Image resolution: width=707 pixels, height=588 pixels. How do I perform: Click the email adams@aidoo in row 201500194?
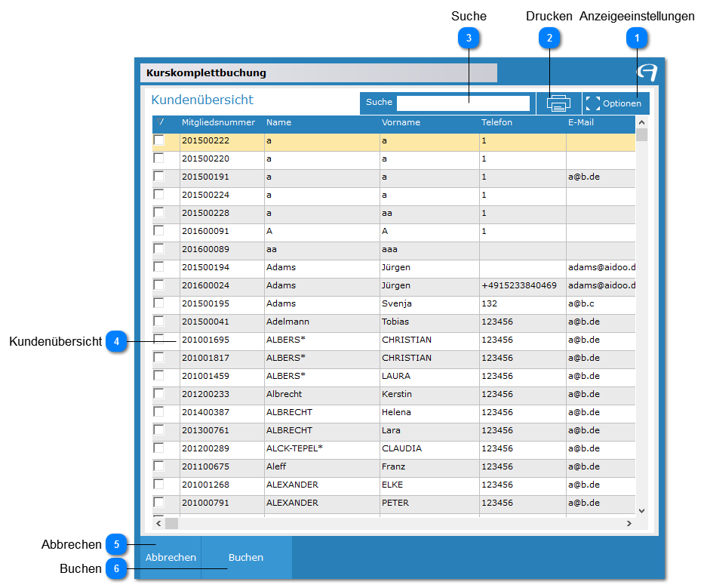601,267
